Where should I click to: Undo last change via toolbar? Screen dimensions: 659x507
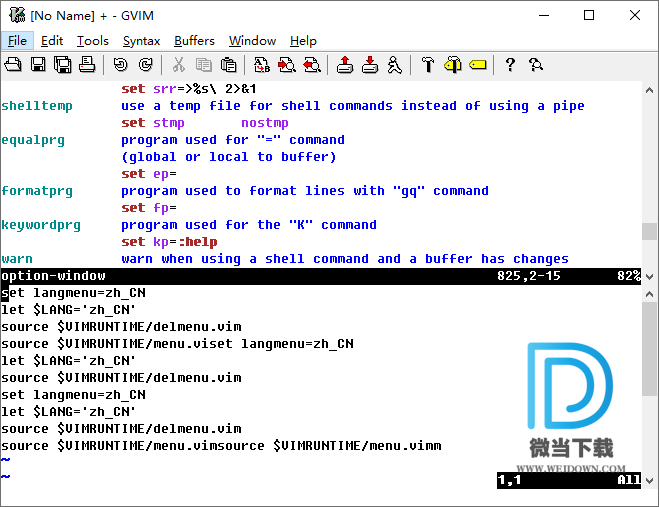[120, 65]
